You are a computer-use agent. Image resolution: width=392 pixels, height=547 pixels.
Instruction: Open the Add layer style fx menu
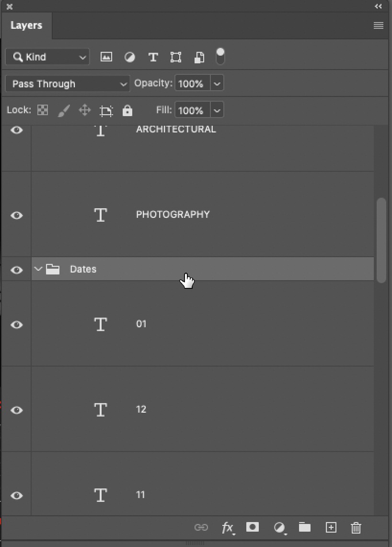pyautogui.click(x=228, y=527)
